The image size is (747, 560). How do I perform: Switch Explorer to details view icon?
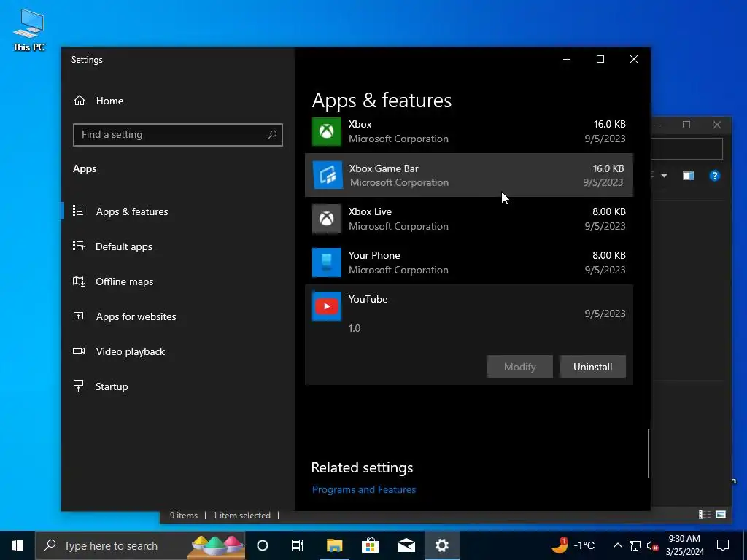pos(704,514)
